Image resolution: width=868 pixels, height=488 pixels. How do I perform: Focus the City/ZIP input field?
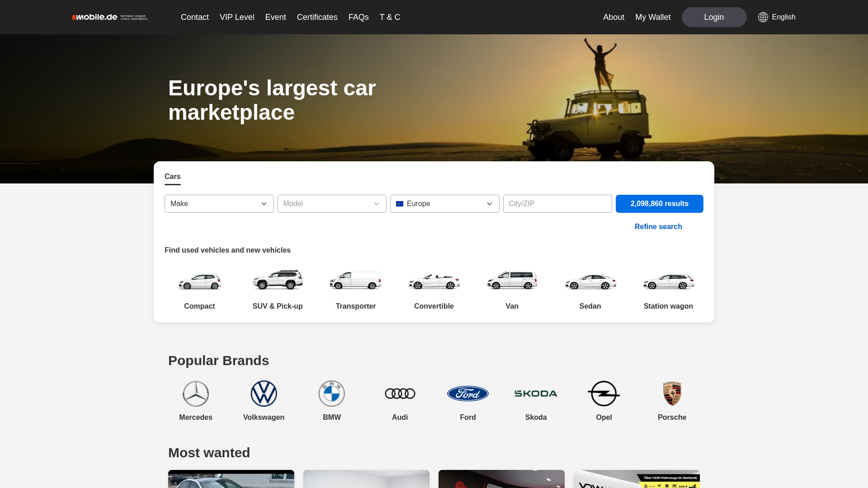557,204
